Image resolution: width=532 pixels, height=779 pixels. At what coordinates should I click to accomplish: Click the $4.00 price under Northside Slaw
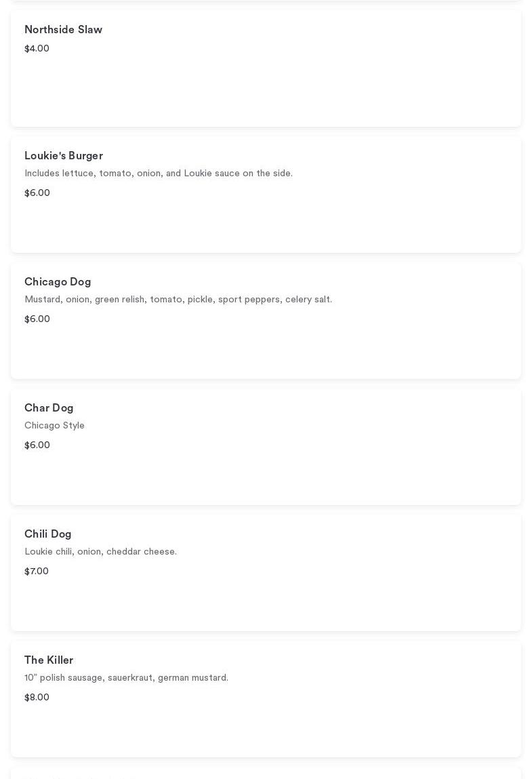(37, 49)
